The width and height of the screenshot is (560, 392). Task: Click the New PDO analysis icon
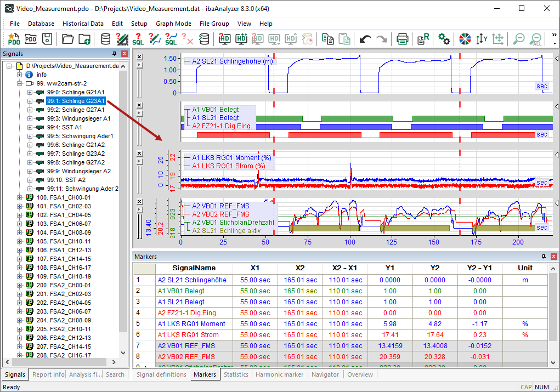click(x=14, y=39)
